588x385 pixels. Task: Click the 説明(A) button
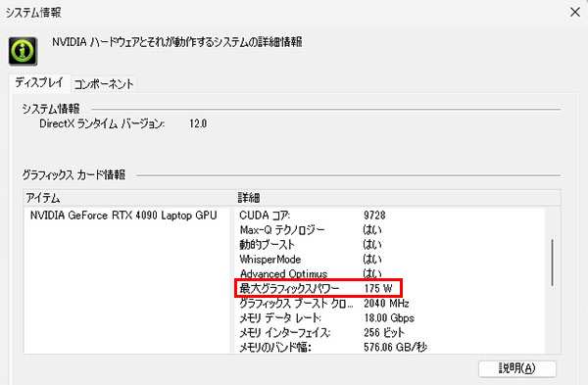click(x=517, y=368)
